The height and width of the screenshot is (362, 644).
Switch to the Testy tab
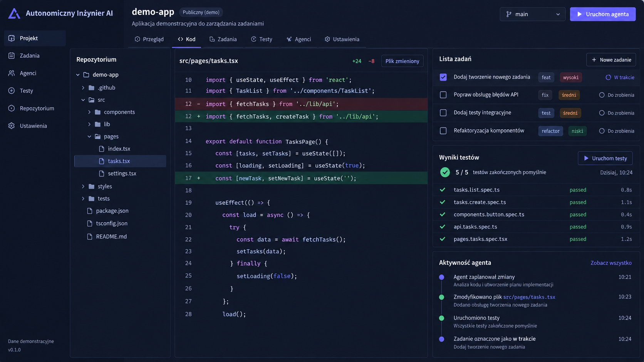(262, 39)
